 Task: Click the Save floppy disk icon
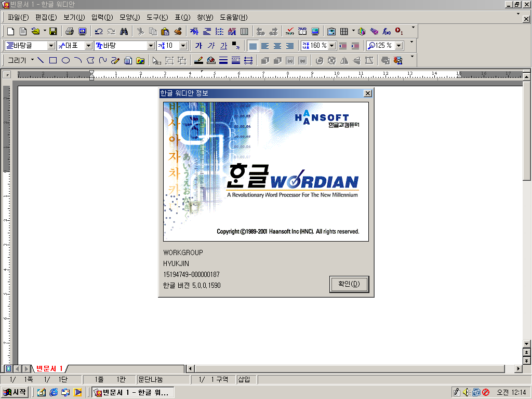53,32
